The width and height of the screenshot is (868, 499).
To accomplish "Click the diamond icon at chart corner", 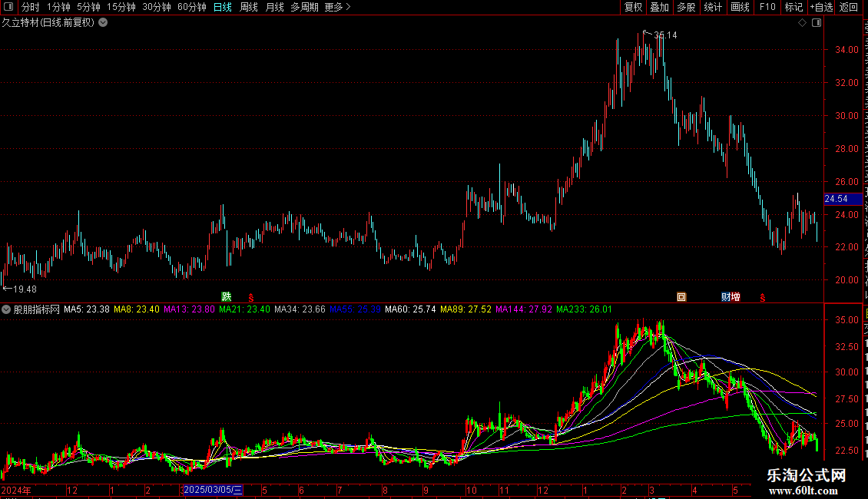I will [x=802, y=23].
